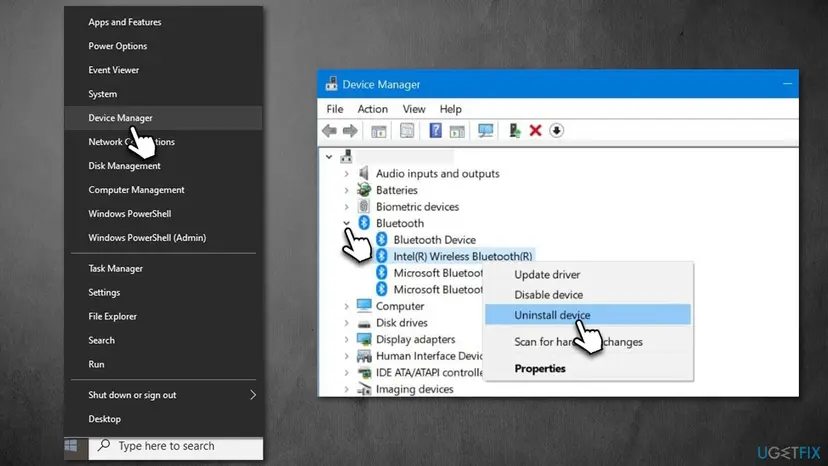Click the Device Manager title bar app icon
Viewport: 828px width, 466px height.
click(x=331, y=83)
